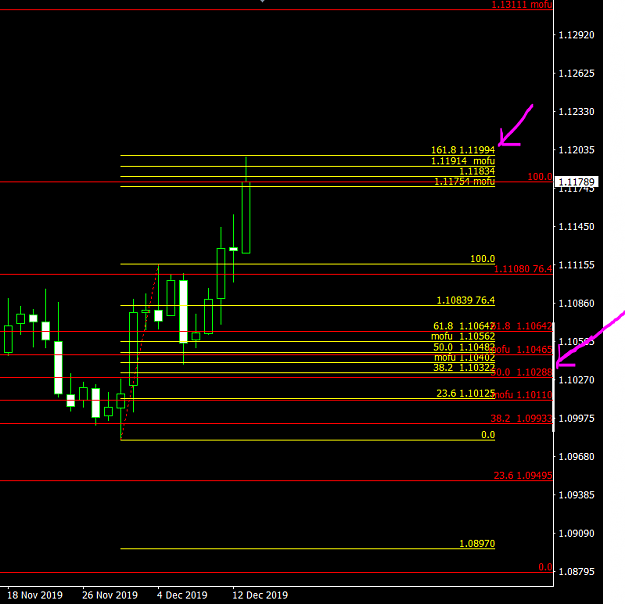
Task: Click the yellow 0.0 Fibonacci label
Action: pyautogui.click(x=488, y=435)
